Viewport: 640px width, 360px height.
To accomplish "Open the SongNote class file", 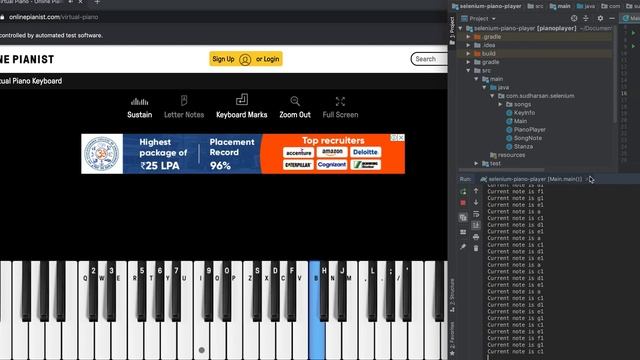I will click(528, 138).
